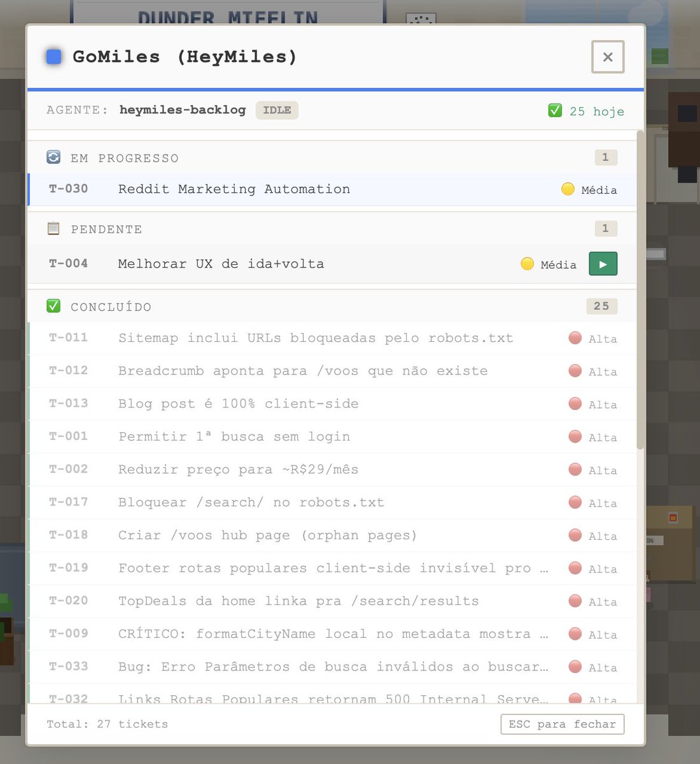Click the ticket ID T-017

(x=69, y=502)
